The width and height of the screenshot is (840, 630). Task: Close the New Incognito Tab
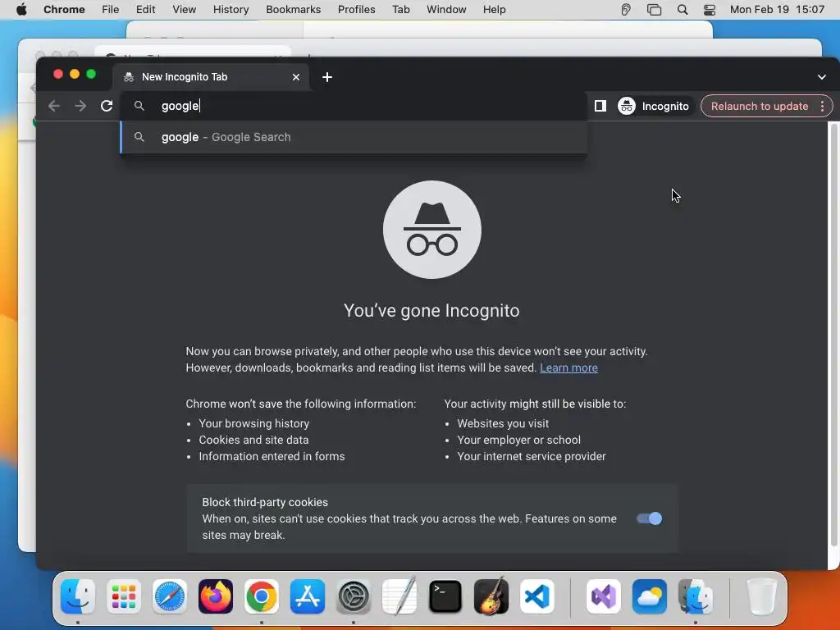coord(296,77)
